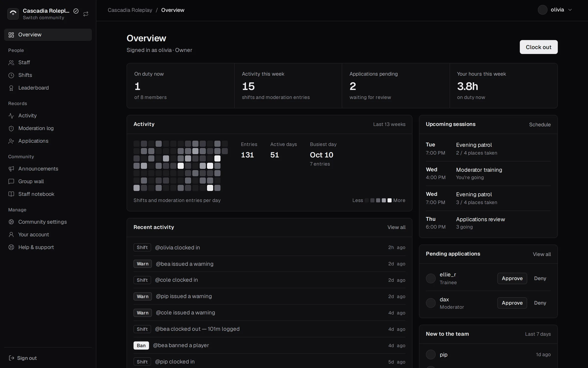Viewport: 588px width, 368px height.
Task: Click the Help & support lifebuoy icon
Action: 11,247
